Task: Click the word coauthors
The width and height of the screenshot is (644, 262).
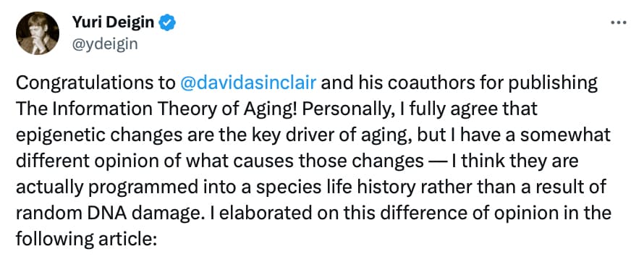Action: coord(431,83)
